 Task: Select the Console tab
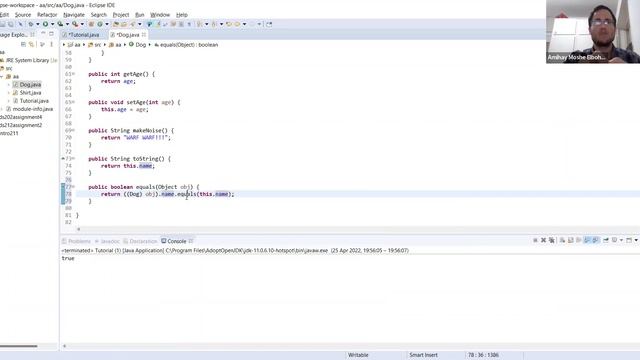pos(174,241)
